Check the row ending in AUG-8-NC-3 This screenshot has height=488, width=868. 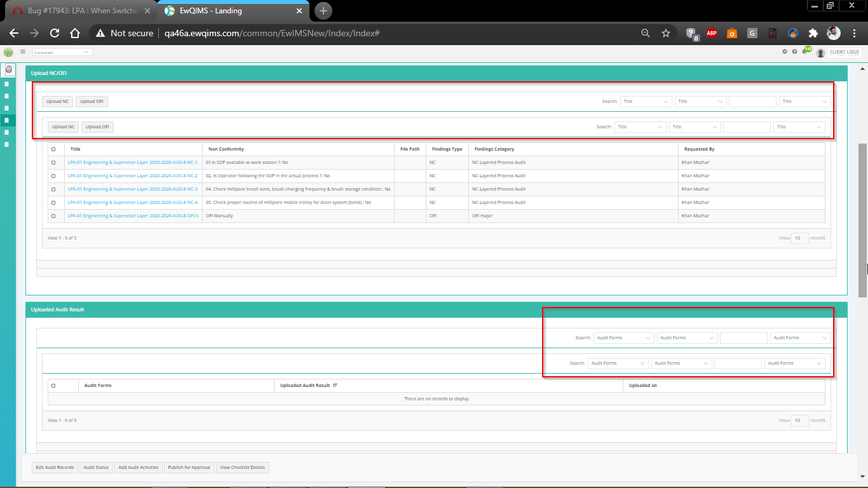coord(53,189)
